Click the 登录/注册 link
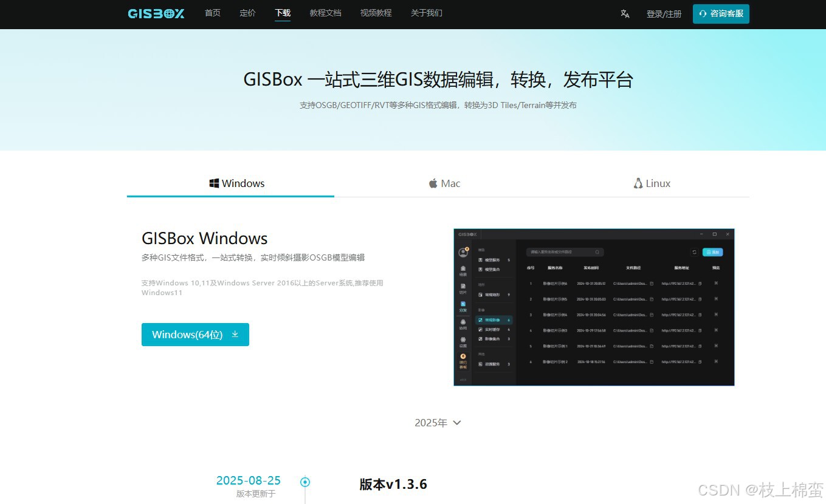Screen dimensions: 826x504 tap(664, 14)
